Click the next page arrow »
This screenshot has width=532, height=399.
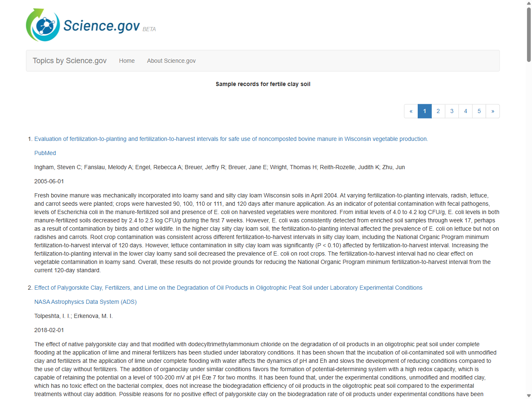coord(493,111)
